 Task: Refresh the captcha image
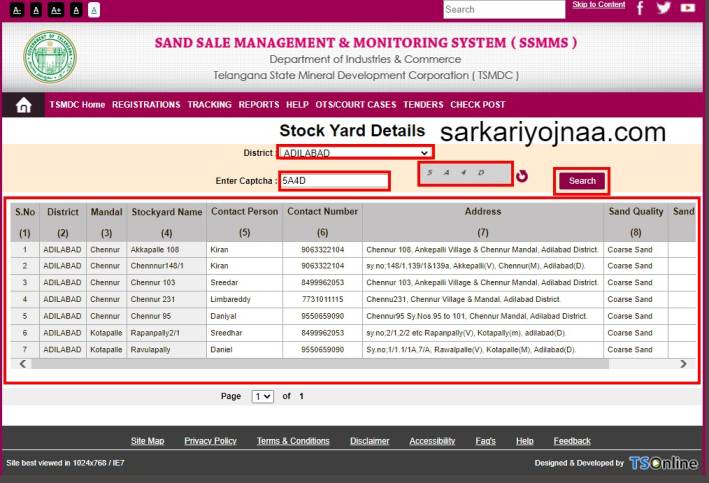click(x=522, y=175)
